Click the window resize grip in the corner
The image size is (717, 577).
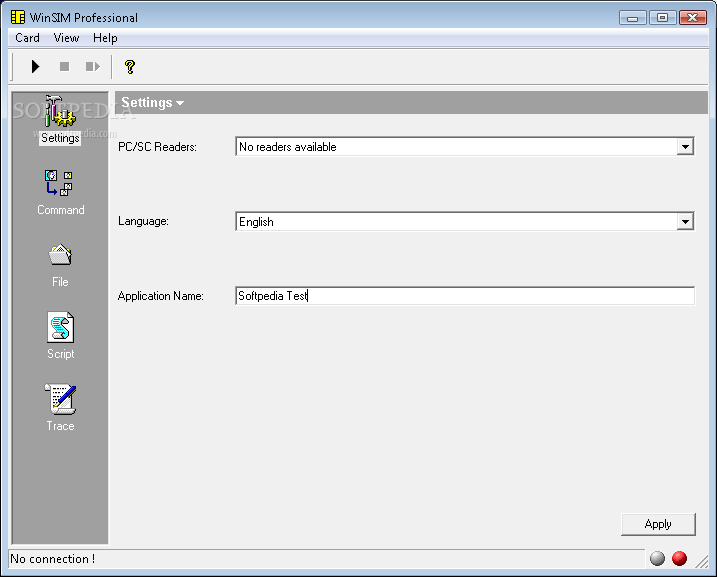tap(702, 561)
